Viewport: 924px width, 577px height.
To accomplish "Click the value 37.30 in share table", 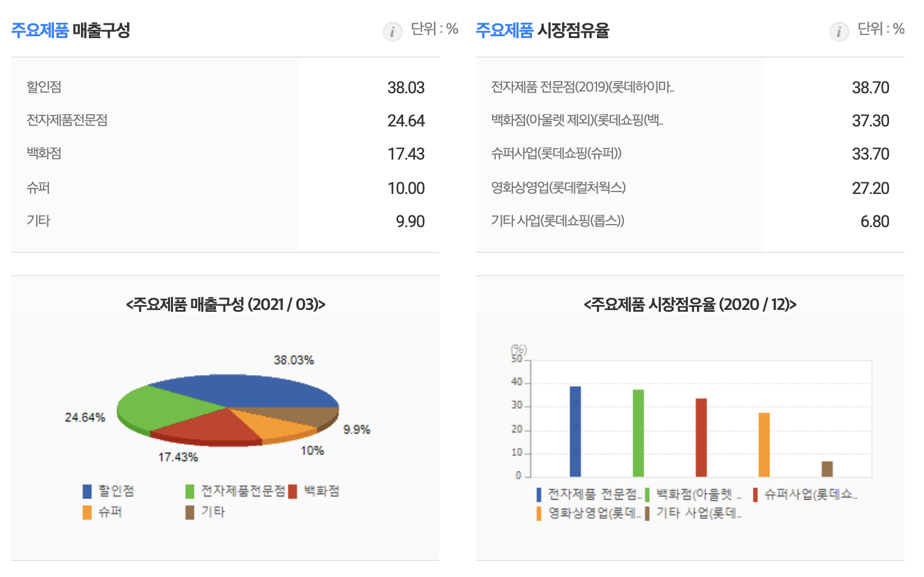I will coord(871,121).
